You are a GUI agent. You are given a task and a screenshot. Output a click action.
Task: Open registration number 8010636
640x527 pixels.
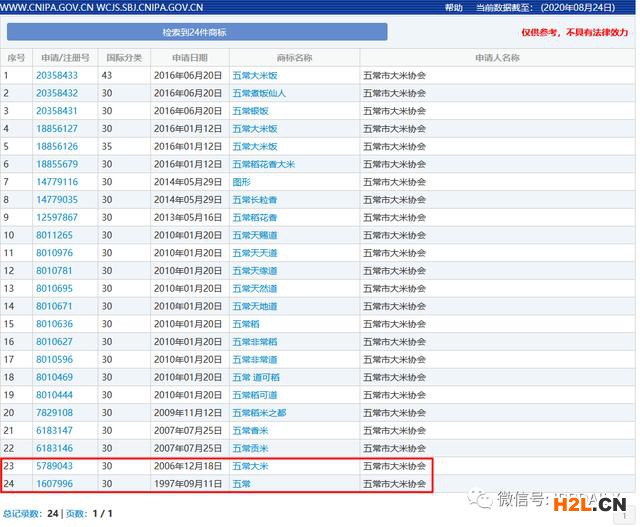tap(54, 324)
